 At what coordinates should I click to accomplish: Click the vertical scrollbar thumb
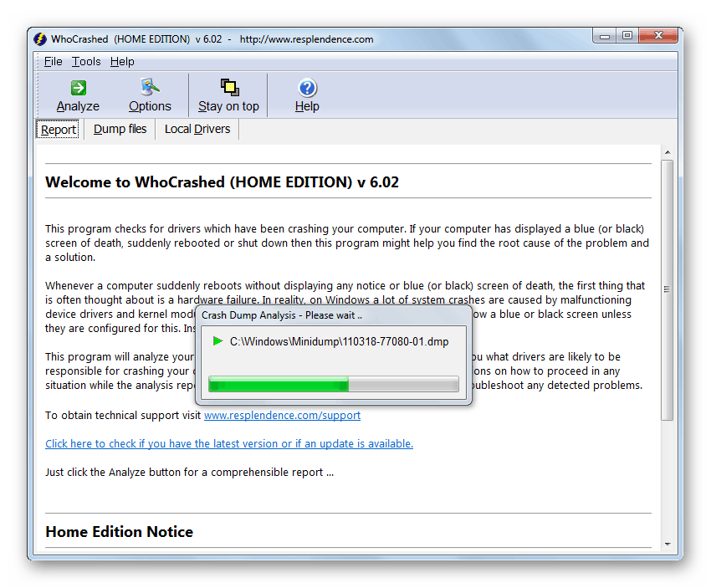click(x=667, y=290)
